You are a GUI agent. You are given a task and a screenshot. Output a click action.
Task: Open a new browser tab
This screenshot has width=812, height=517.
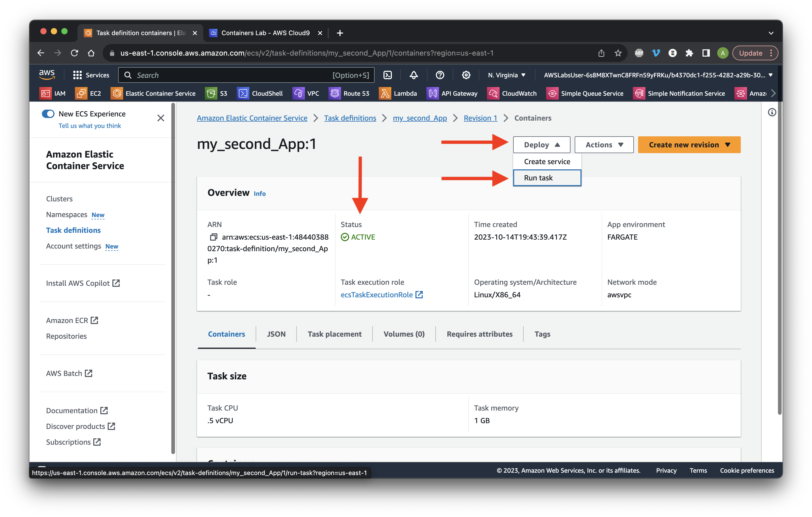(x=340, y=33)
